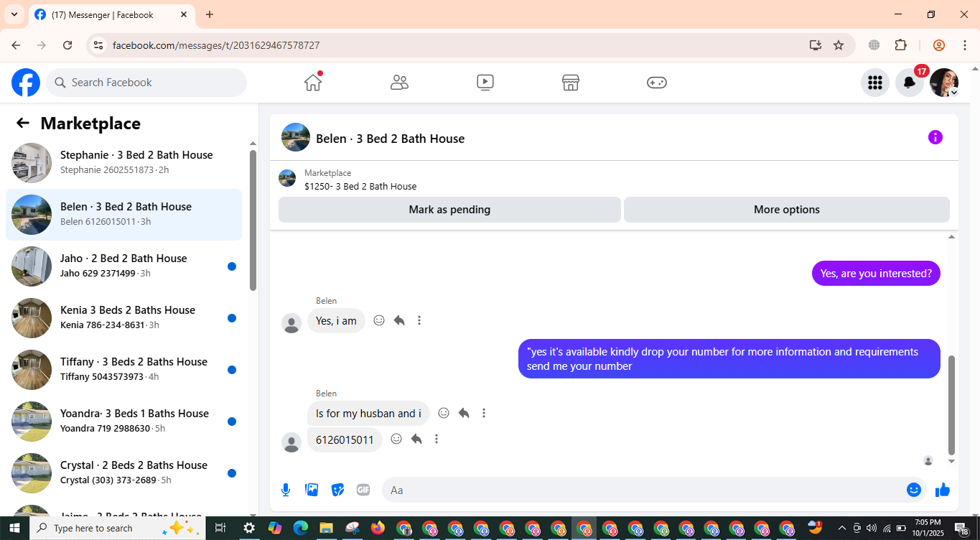
Task: Open the GIF picker icon
Action: click(x=363, y=490)
